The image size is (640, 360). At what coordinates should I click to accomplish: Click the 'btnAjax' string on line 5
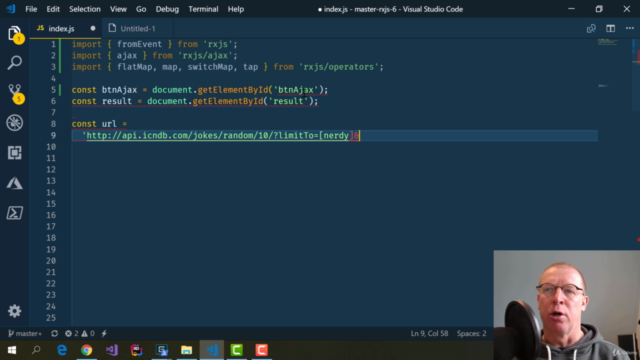coord(296,90)
